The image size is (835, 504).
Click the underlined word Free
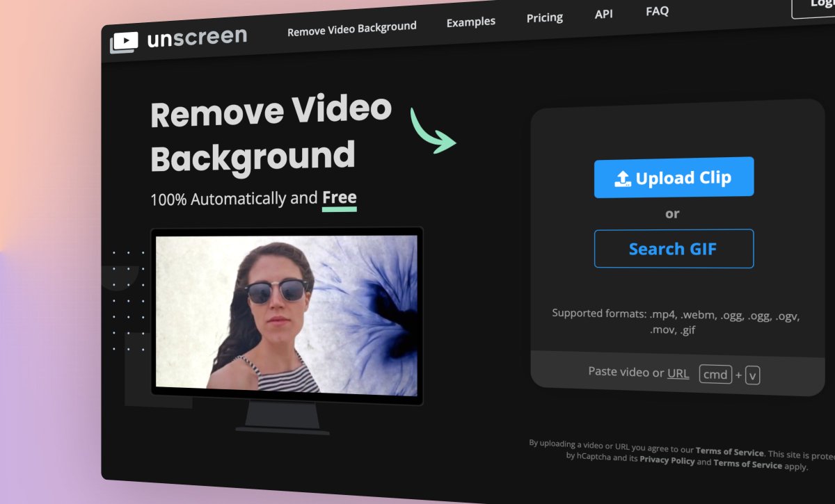[x=340, y=197]
